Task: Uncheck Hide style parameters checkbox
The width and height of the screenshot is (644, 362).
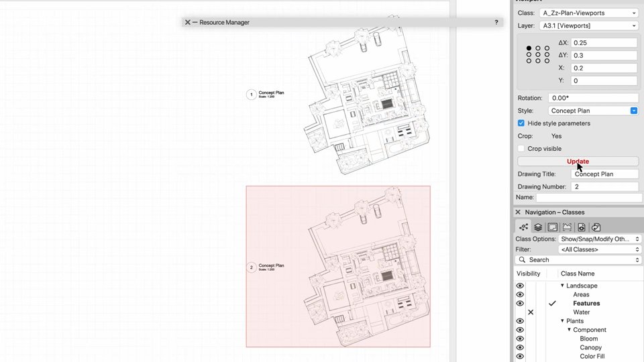Action: tap(521, 123)
